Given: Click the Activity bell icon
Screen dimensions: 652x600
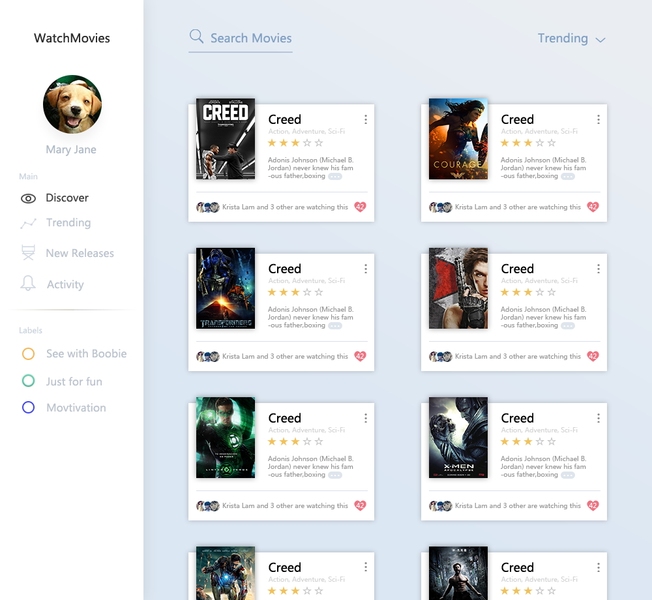Looking at the screenshot, I should tap(28, 283).
